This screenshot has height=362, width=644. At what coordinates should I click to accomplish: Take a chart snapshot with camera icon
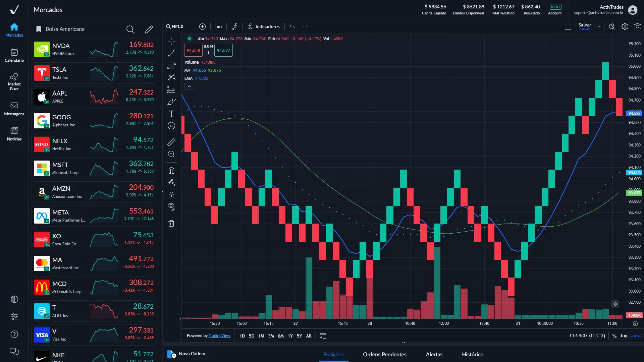point(637,26)
